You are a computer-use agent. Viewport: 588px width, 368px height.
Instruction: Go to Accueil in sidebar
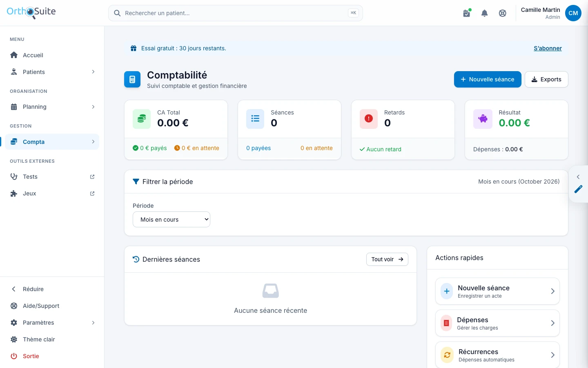point(52,55)
